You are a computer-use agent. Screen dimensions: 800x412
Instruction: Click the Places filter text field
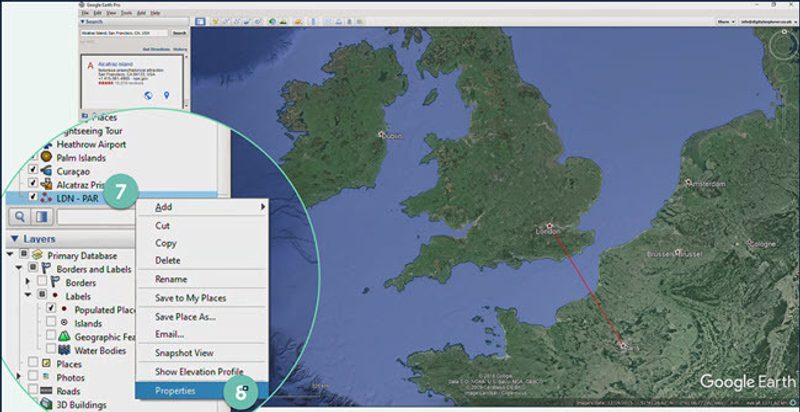coord(97,217)
